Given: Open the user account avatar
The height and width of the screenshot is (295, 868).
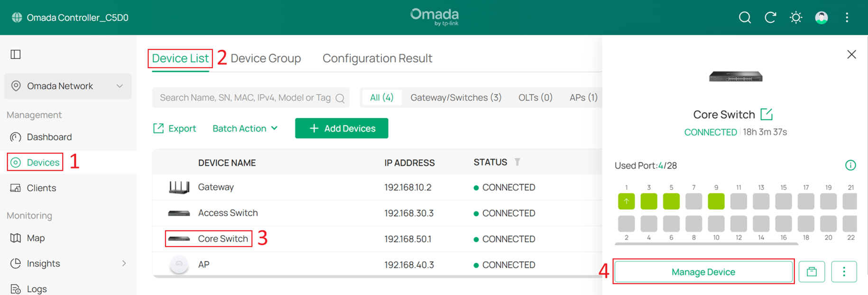Looking at the screenshot, I should 822,18.
